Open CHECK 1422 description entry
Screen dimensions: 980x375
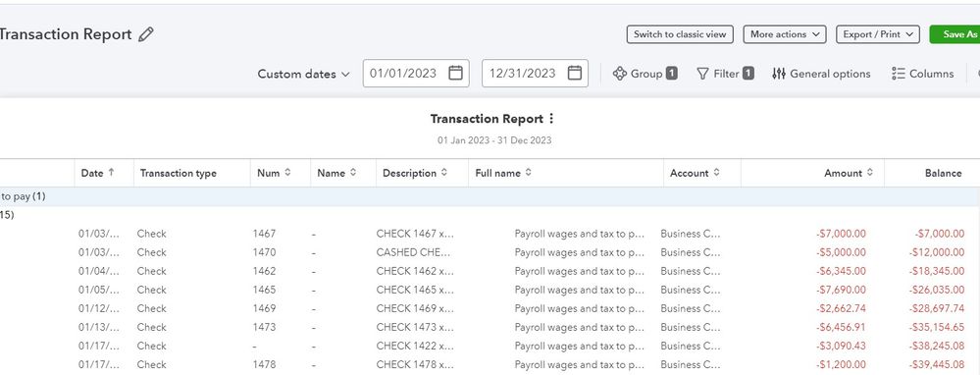click(415, 347)
